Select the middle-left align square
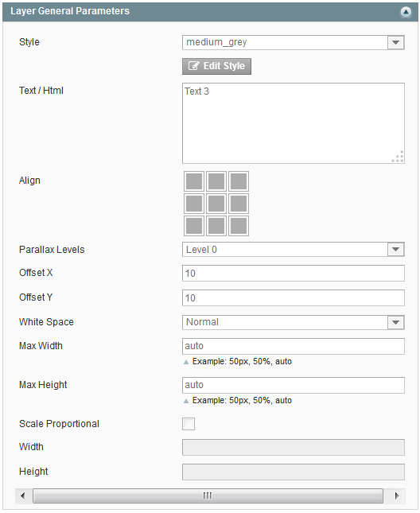 (x=194, y=204)
